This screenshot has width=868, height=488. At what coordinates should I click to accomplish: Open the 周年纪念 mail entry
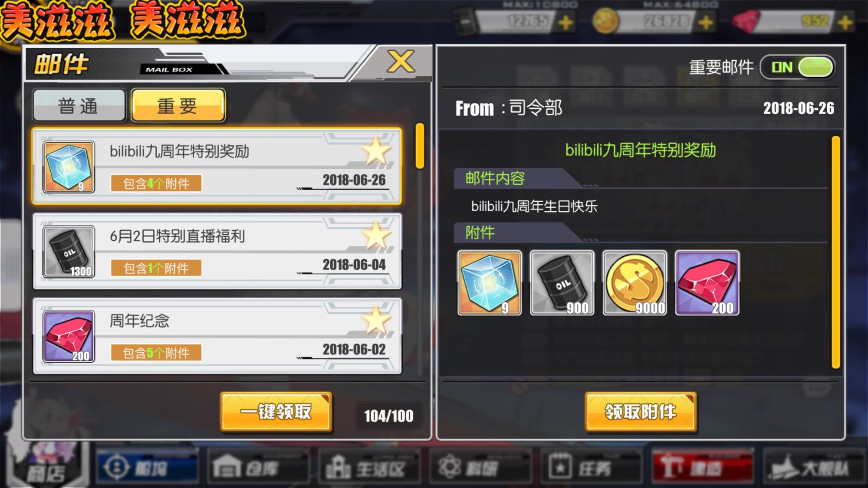[217, 336]
